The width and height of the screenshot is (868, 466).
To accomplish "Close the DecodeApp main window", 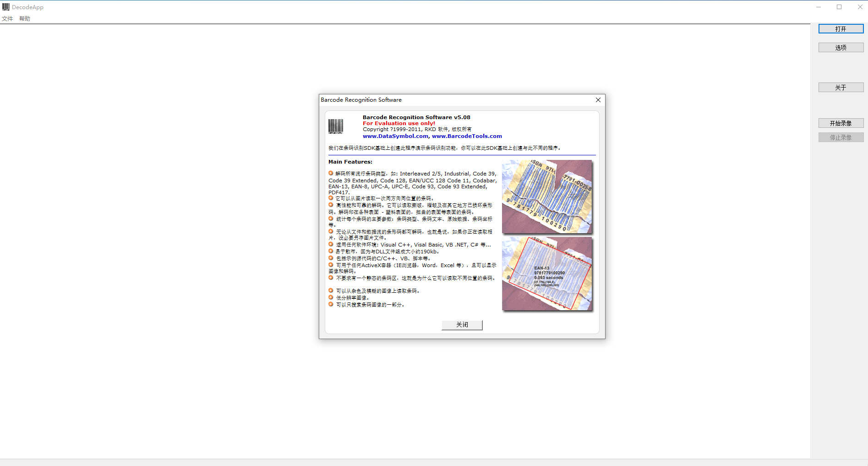I will [x=860, y=7].
